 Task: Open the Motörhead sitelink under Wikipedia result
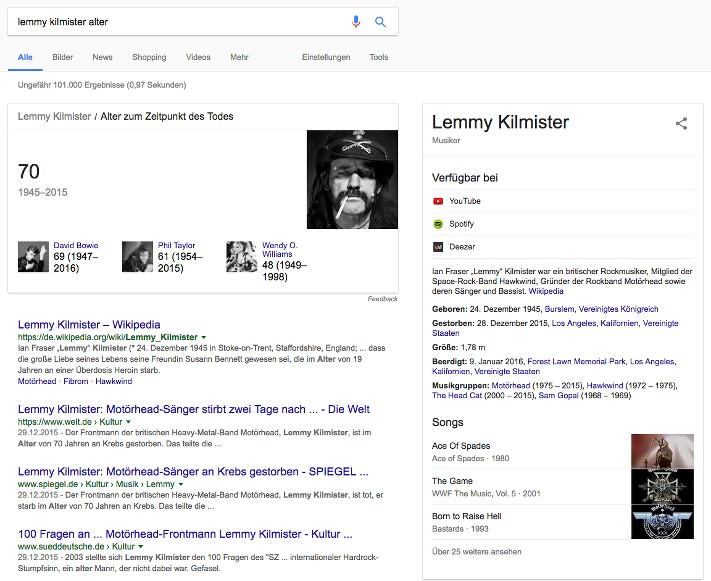pyautogui.click(x=37, y=381)
